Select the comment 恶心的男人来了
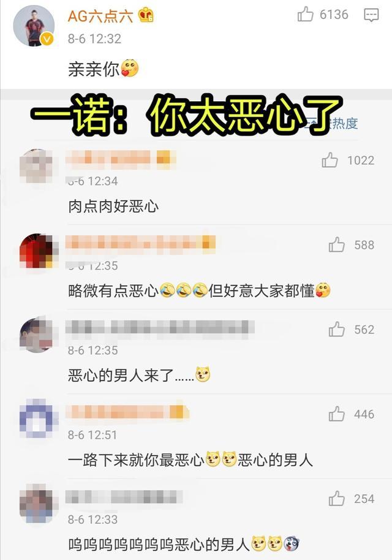 pos(139,376)
